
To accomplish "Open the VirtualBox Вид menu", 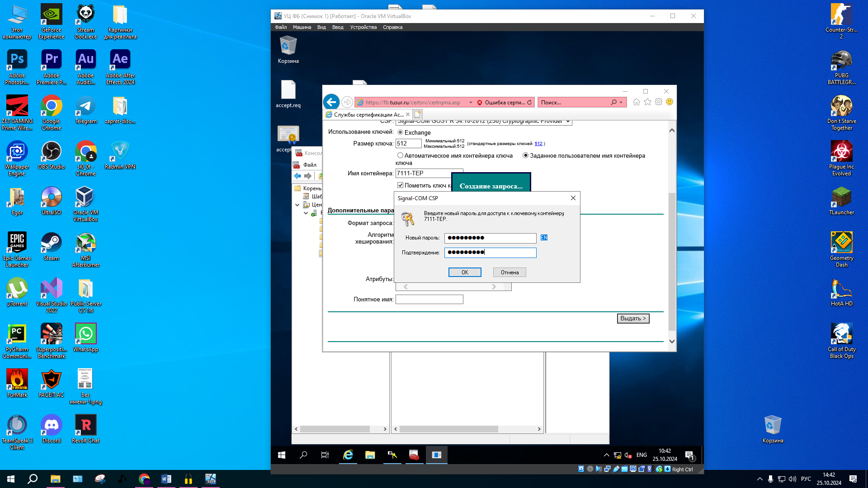I will (x=321, y=27).
